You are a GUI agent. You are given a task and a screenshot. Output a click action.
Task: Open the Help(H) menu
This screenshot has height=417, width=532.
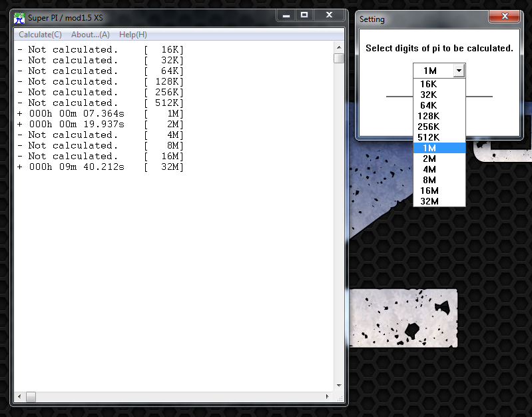[x=133, y=35]
